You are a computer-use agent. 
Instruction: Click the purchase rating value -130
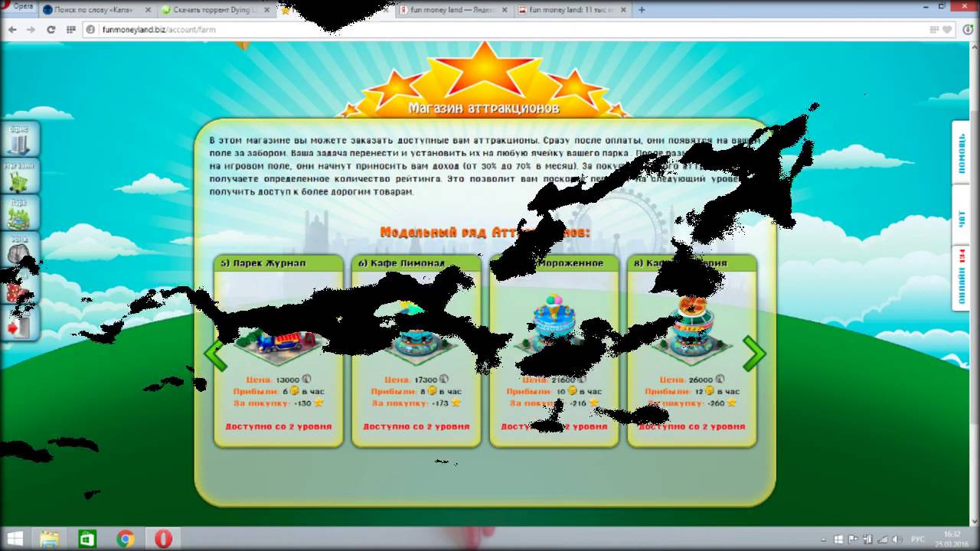point(303,403)
